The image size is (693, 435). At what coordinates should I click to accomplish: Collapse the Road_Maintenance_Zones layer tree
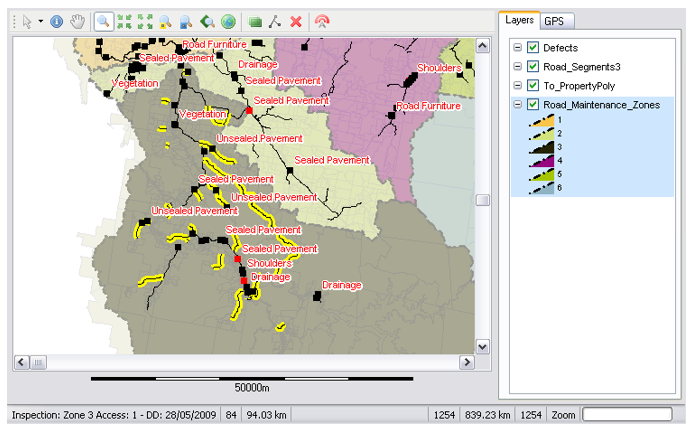click(517, 105)
